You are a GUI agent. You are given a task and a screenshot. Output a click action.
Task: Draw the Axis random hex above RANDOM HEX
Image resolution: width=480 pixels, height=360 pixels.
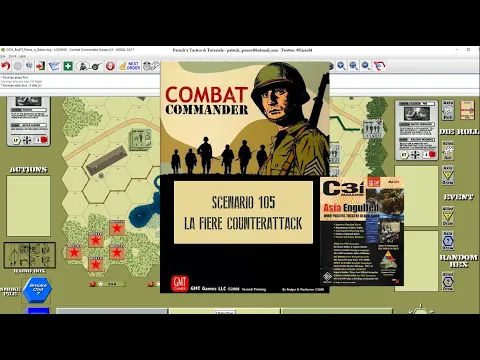(x=448, y=241)
